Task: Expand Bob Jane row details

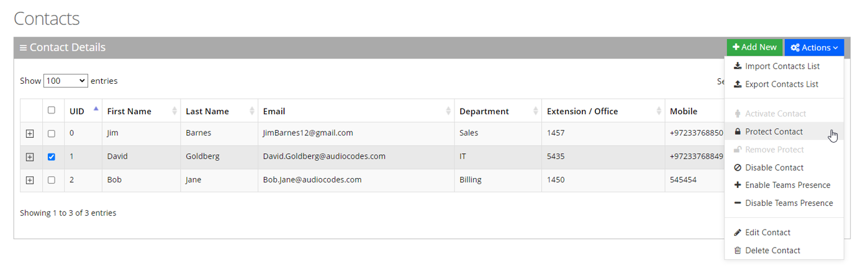Action: [30, 181]
